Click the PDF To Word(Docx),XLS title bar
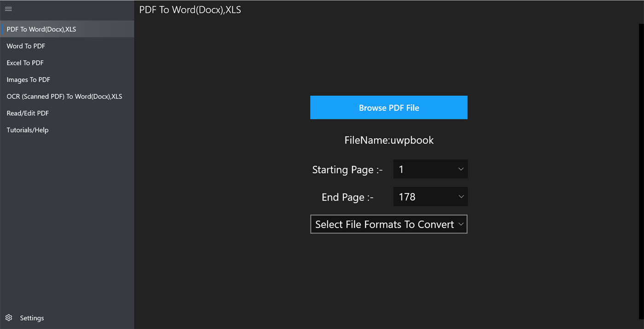The width and height of the screenshot is (644, 329). 190,9
